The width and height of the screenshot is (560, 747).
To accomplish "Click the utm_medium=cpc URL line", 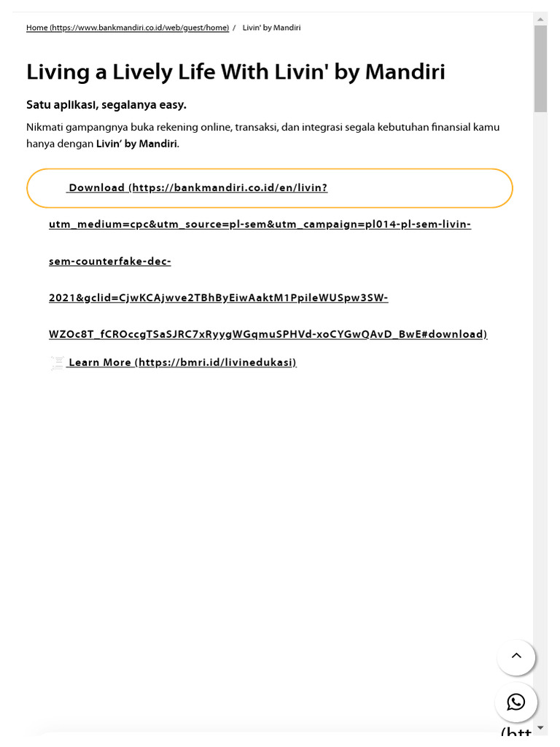I will point(260,224).
